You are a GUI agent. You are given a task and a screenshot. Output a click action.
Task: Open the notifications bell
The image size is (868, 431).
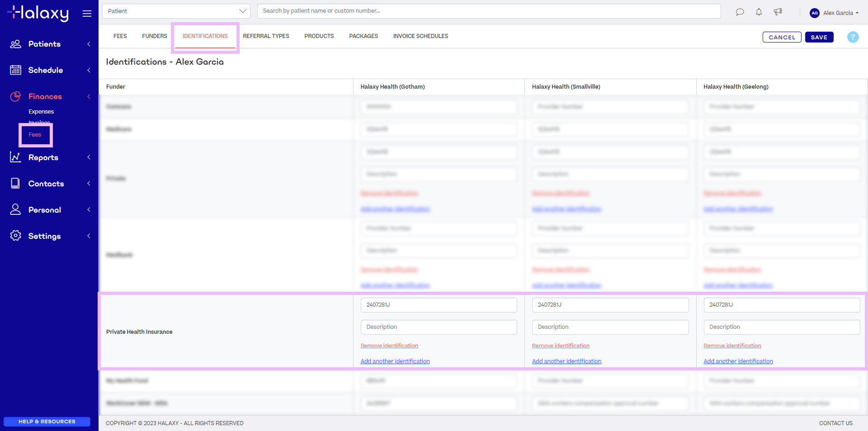click(759, 12)
